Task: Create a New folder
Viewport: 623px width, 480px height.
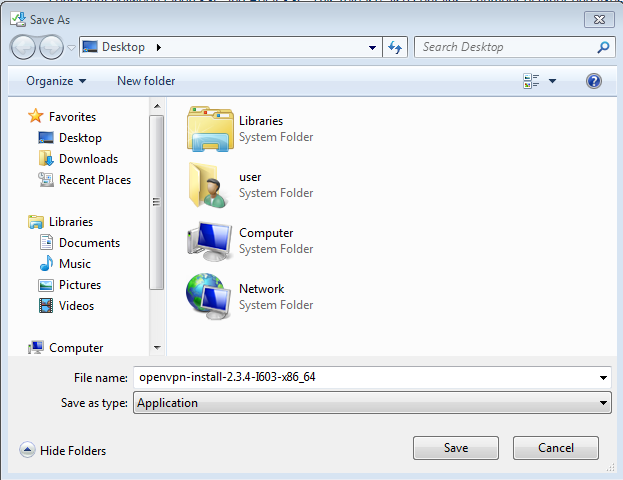Action: pos(146,81)
